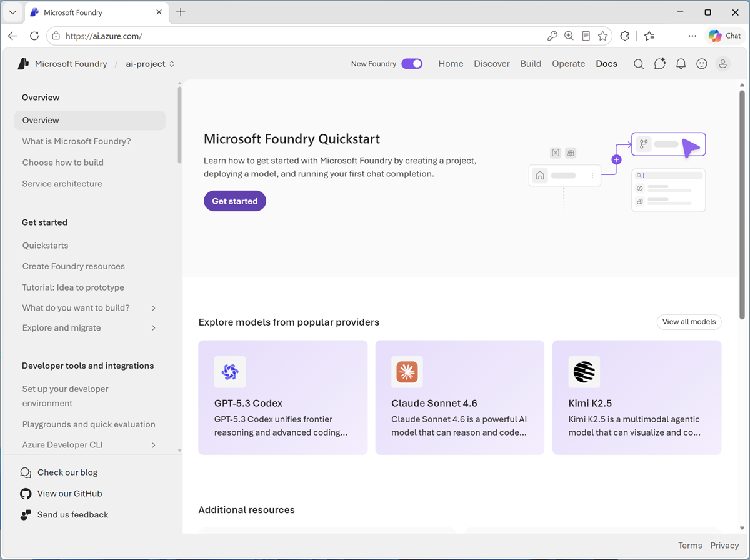Click the smiley feedback icon

click(702, 64)
